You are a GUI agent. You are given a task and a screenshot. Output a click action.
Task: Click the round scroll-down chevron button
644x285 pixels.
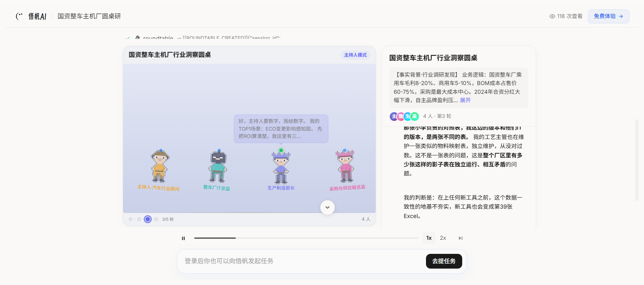(327, 207)
